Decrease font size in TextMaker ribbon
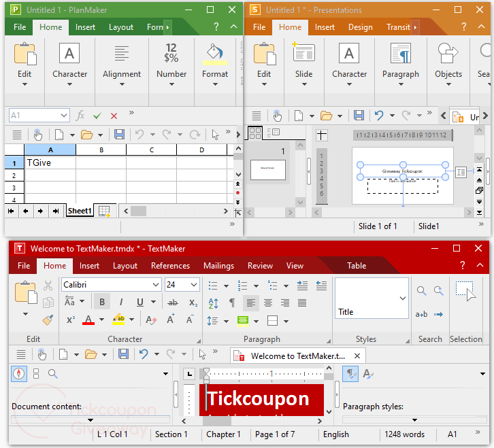 coord(190,320)
